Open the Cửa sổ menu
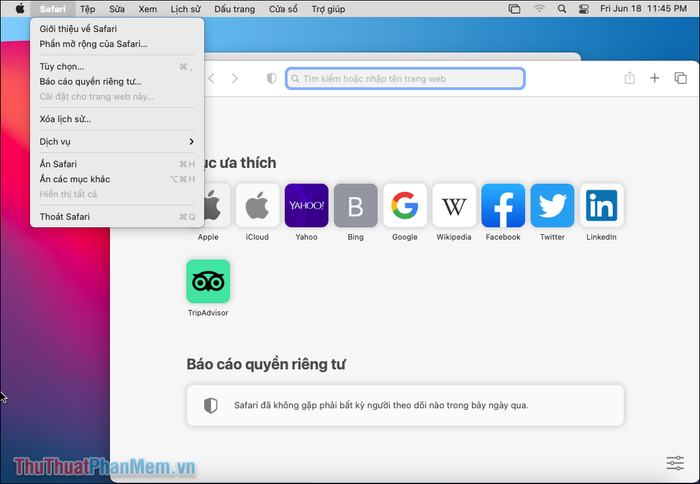The image size is (700, 484). click(x=283, y=9)
